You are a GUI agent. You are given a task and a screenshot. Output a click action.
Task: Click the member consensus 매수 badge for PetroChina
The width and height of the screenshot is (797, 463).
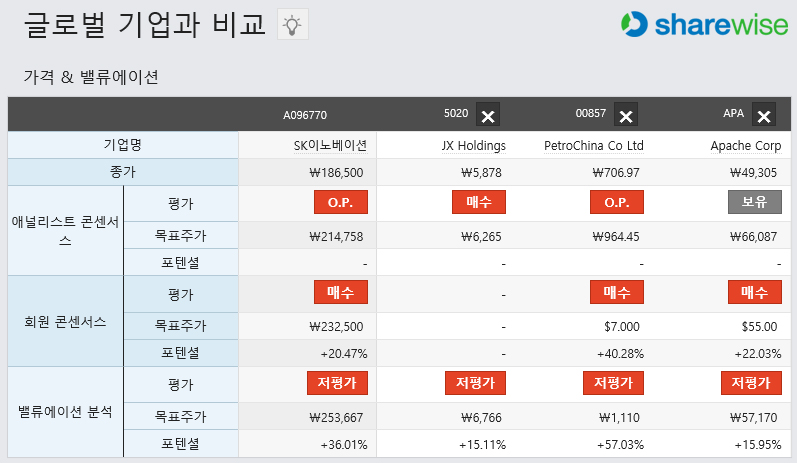[x=617, y=292]
